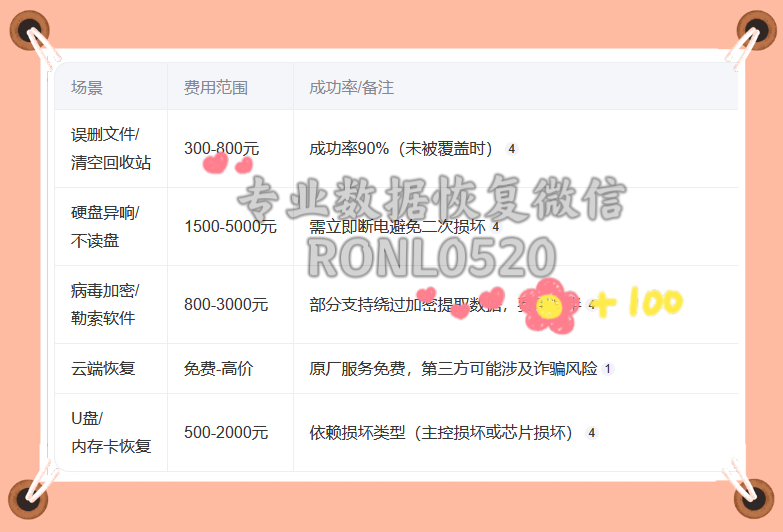Select the 成功率/备注 column header

[x=351, y=88]
